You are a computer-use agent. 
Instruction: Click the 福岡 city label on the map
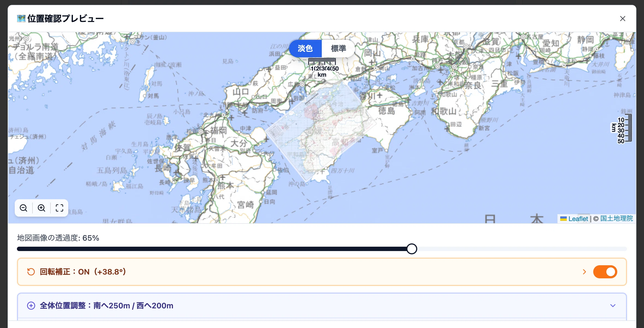coord(218,130)
